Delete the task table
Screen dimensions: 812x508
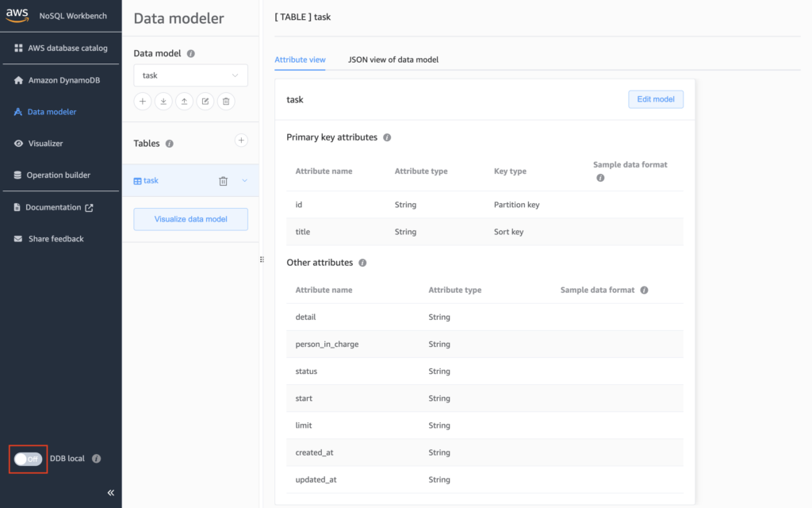(223, 180)
